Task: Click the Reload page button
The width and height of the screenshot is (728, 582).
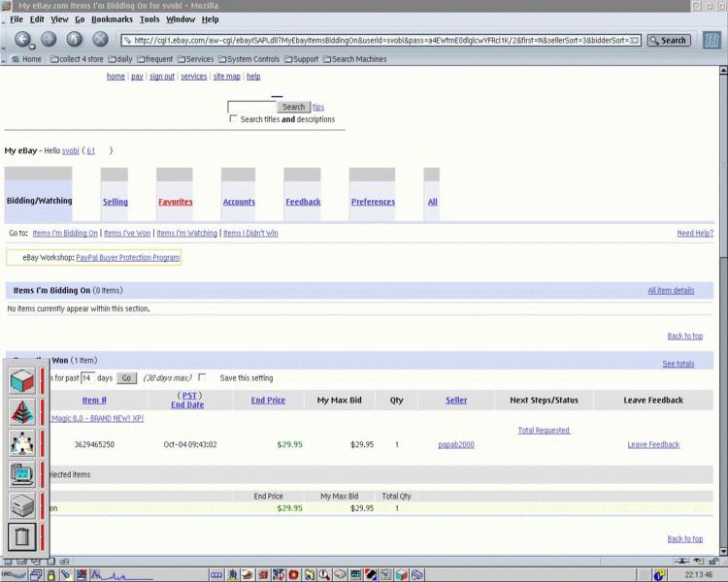Action: pos(75,40)
